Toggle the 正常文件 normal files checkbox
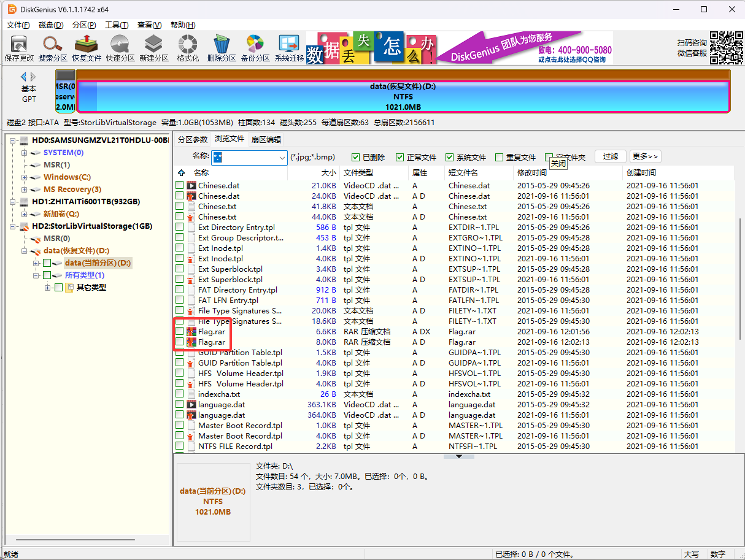Viewport: 745px width, 560px height. (x=400, y=158)
